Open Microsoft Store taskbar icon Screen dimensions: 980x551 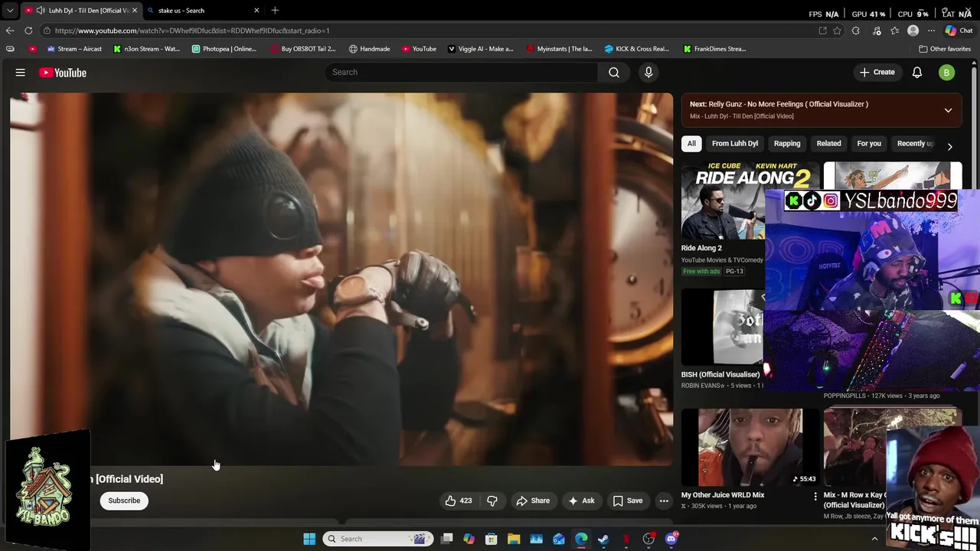(x=492, y=539)
